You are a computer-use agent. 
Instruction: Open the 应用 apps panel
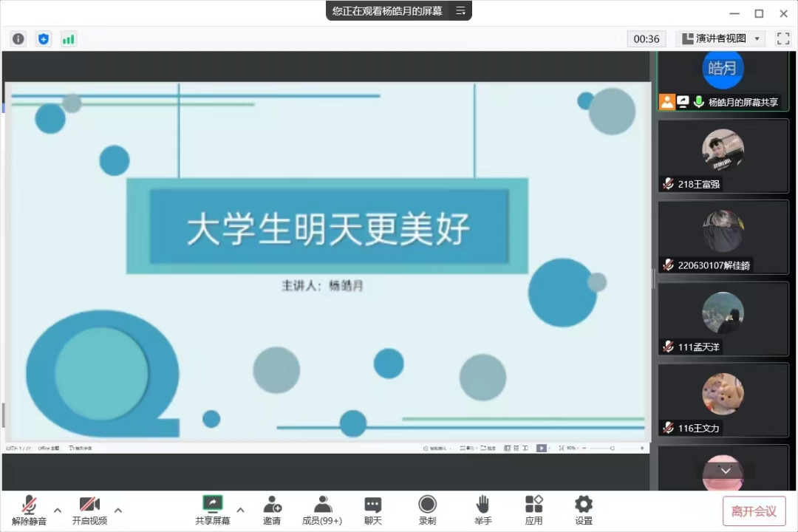pos(533,510)
